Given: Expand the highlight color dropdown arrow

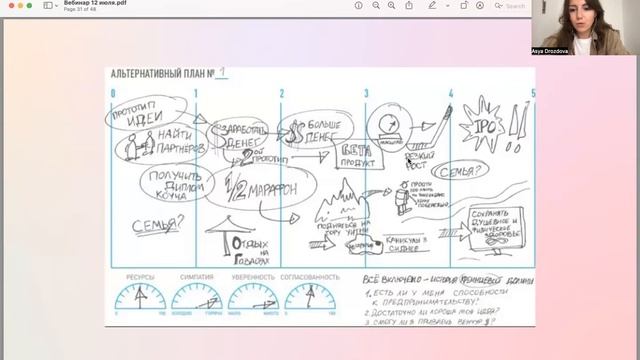Looking at the screenshot, I should click(x=447, y=6).
